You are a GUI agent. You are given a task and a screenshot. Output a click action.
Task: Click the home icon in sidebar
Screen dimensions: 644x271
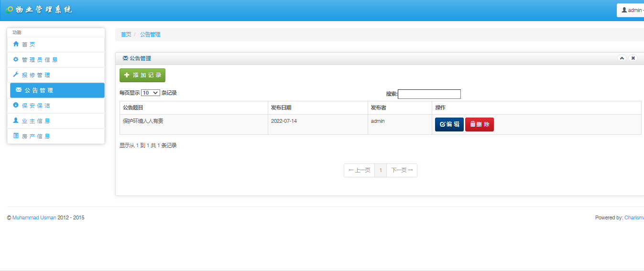pyautogui.click(x=16, y=44)
